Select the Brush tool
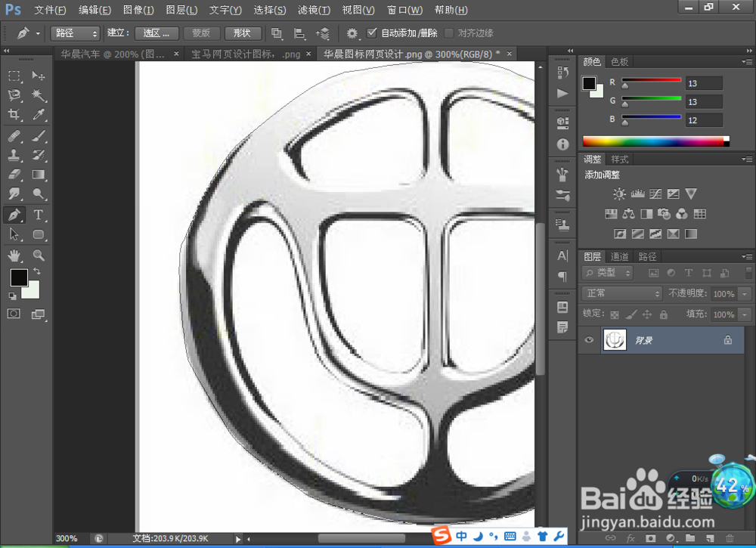The image size is (756, 548). [38, 136]
